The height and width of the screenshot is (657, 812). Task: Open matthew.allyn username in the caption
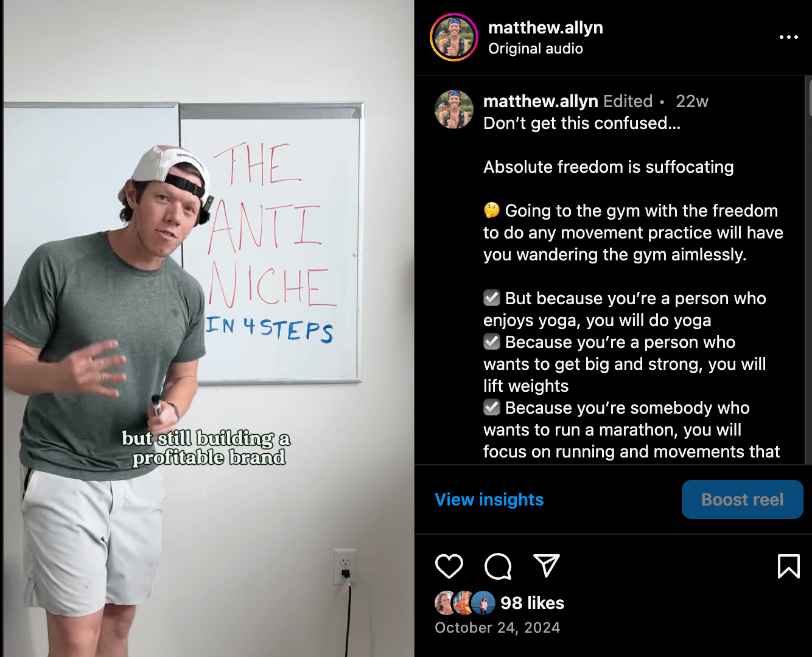point(541,101)
